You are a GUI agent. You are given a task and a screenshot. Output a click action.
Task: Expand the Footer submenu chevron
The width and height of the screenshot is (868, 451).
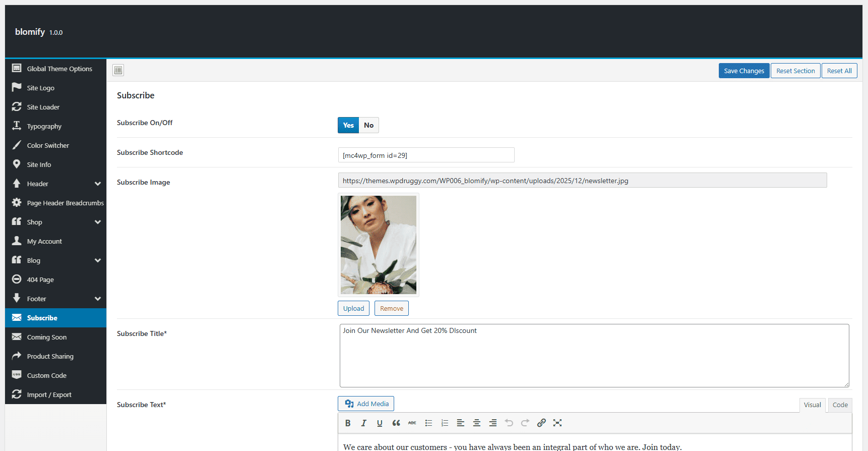coord(98,299)
